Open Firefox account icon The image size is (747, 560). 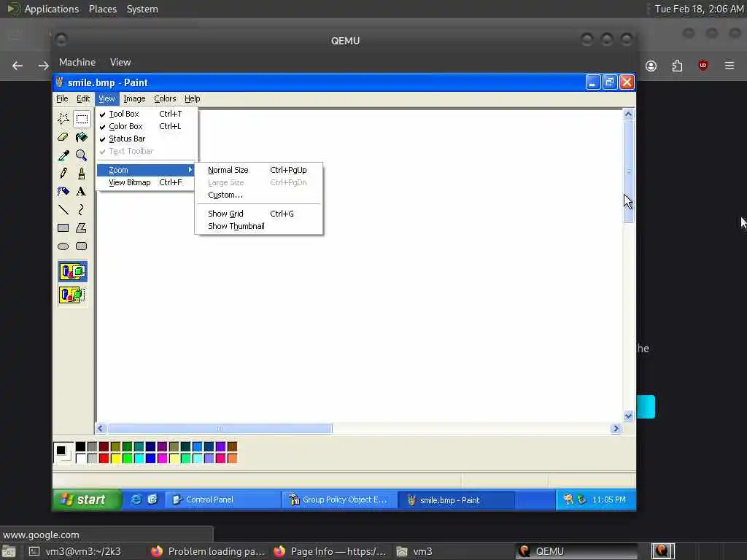[x=651, y=65]
